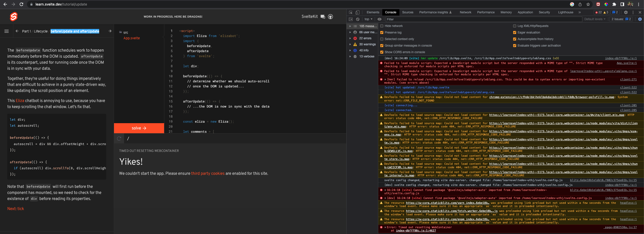
Task: Open the Application tab
Action: (x=525, y=12)
